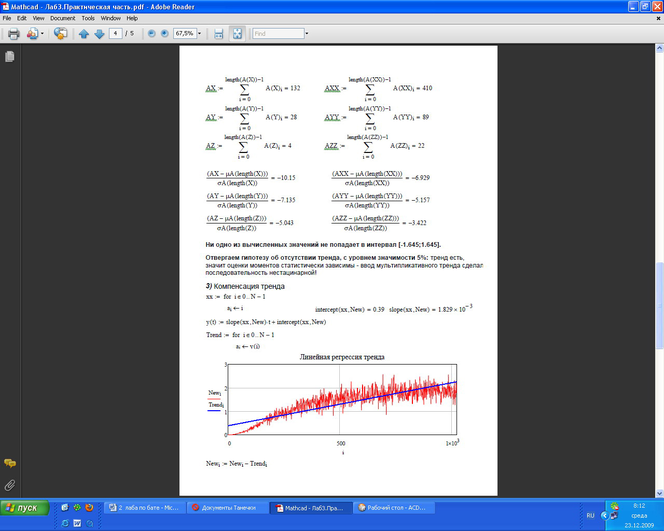Open the zoom level dropdown arrow

coord(199,33)
